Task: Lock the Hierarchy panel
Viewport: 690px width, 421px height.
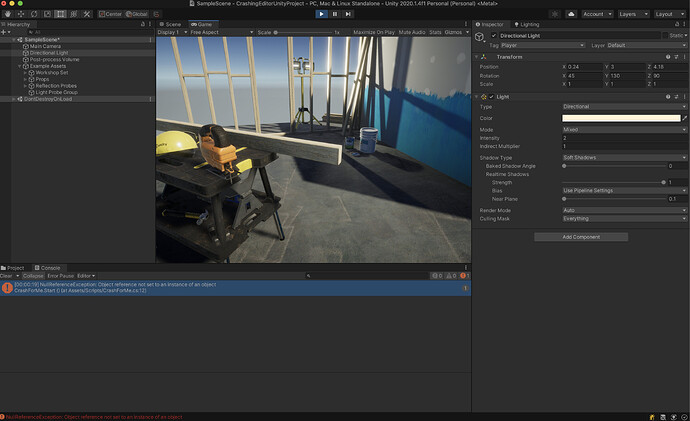Action: [143, 24]
